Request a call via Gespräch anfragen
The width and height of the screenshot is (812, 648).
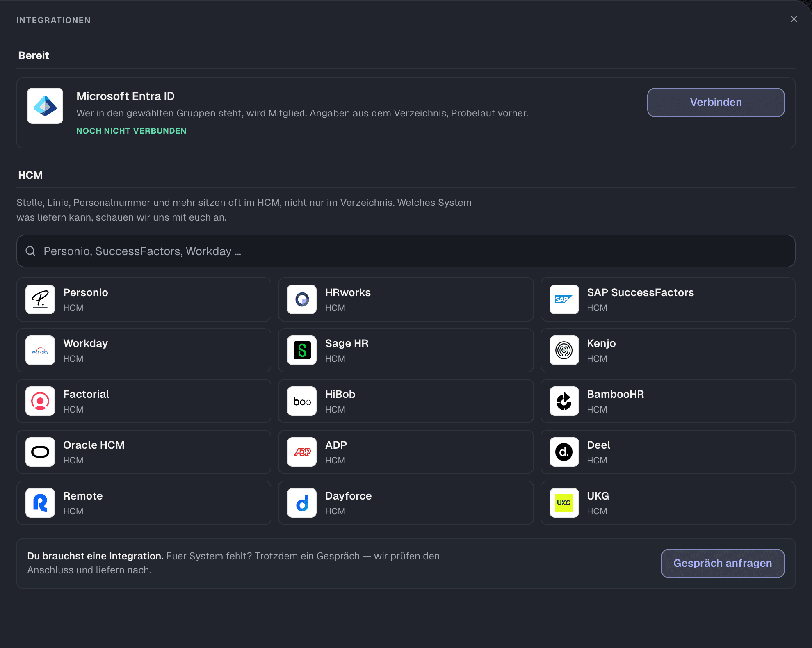point(723,564)
